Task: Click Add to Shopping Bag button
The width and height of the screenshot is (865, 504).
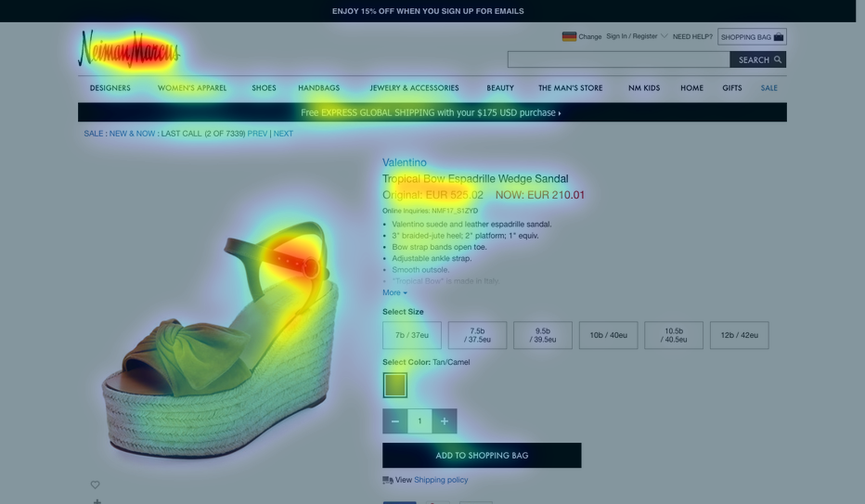Action: coord(482,456)
